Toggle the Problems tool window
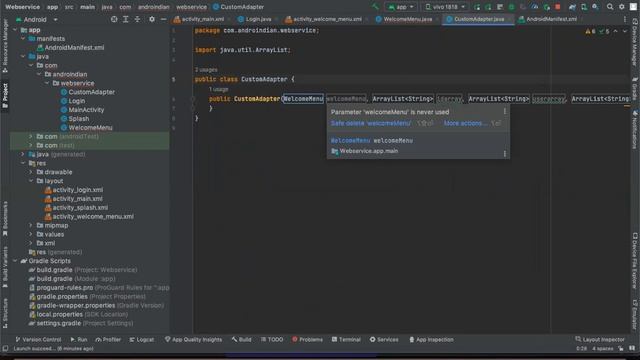This screenshot has width=640, height=360. 307,339
